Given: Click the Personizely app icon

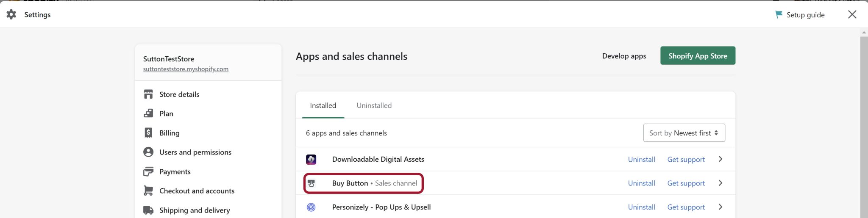Looking at the screenshot, I should pyautogui.click(x=311, y=207).
